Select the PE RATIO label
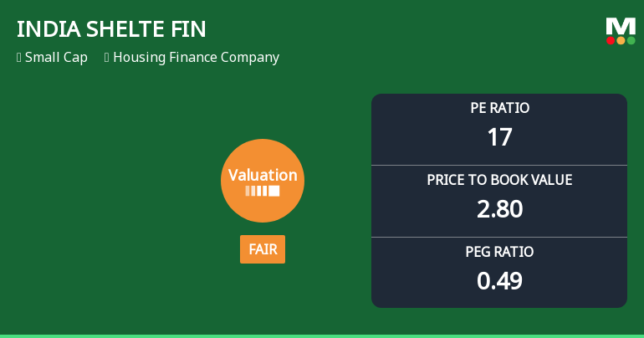This screenshot has width=644, height=338. pos(499,108)
